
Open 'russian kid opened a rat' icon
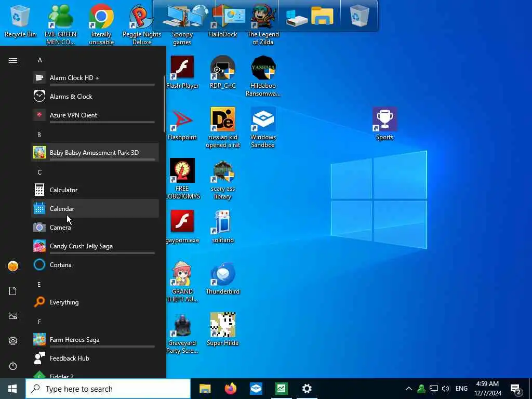point(222,128)
